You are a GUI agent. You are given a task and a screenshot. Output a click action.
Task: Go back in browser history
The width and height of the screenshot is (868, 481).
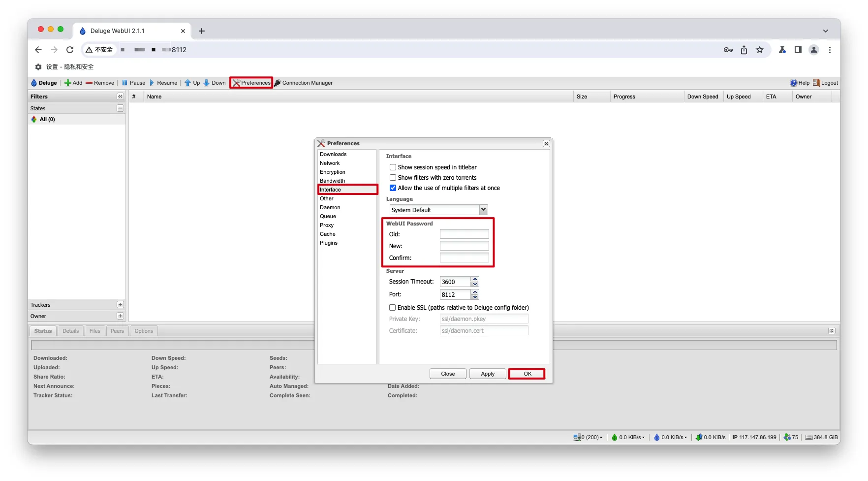[x=38, y=50]
